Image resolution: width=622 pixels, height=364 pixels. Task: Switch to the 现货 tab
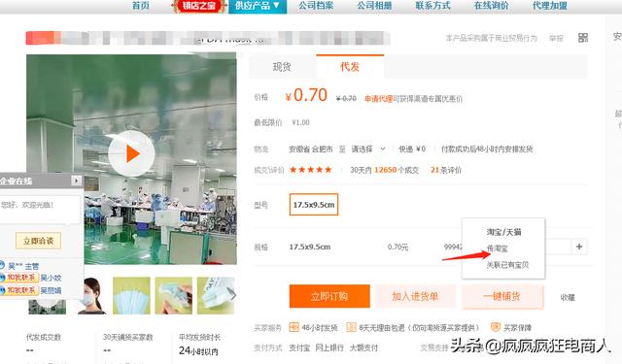click(282, 67)
